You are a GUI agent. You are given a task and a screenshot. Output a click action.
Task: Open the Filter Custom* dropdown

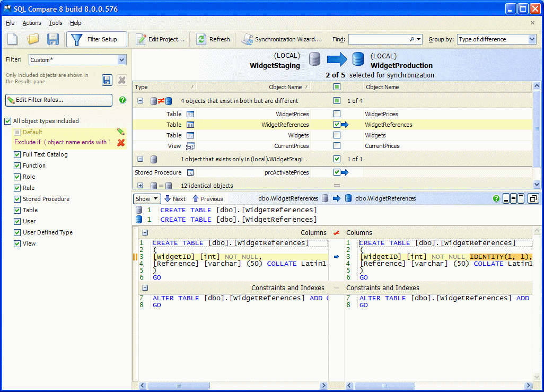click(121, 60)
